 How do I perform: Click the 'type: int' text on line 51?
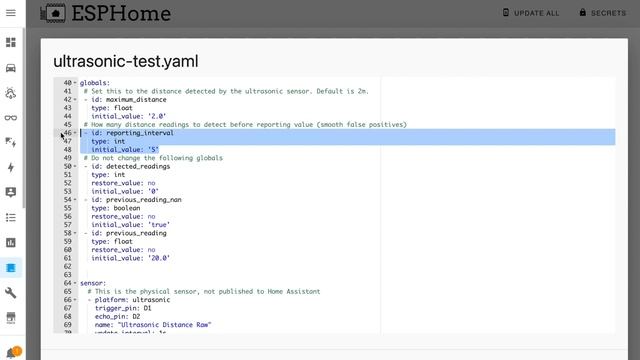click(x=108, y=175)
